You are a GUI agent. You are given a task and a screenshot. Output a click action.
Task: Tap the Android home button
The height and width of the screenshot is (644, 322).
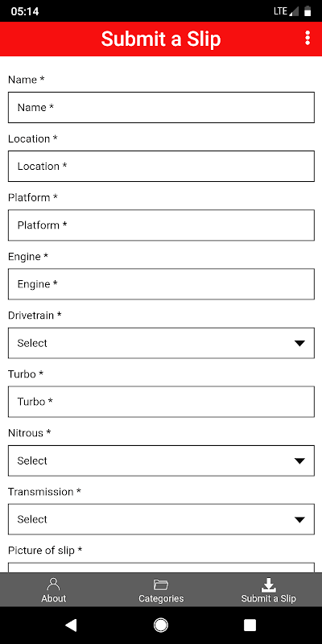pyautogui.click(x=160, y=625)
